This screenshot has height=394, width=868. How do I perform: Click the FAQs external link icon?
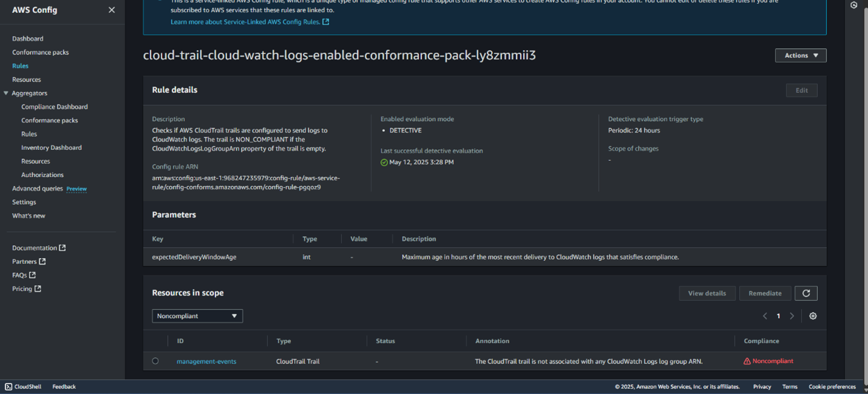click(x=33, y=275)
